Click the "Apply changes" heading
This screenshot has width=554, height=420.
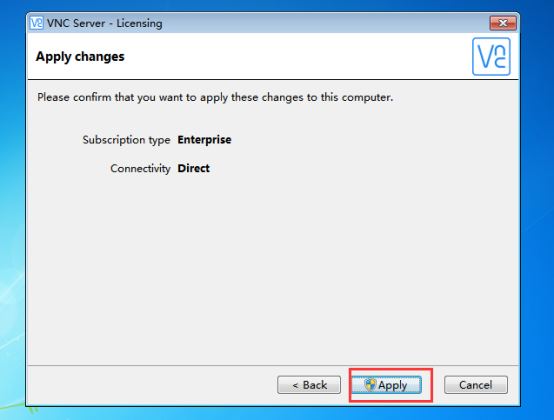click(80, 57)
